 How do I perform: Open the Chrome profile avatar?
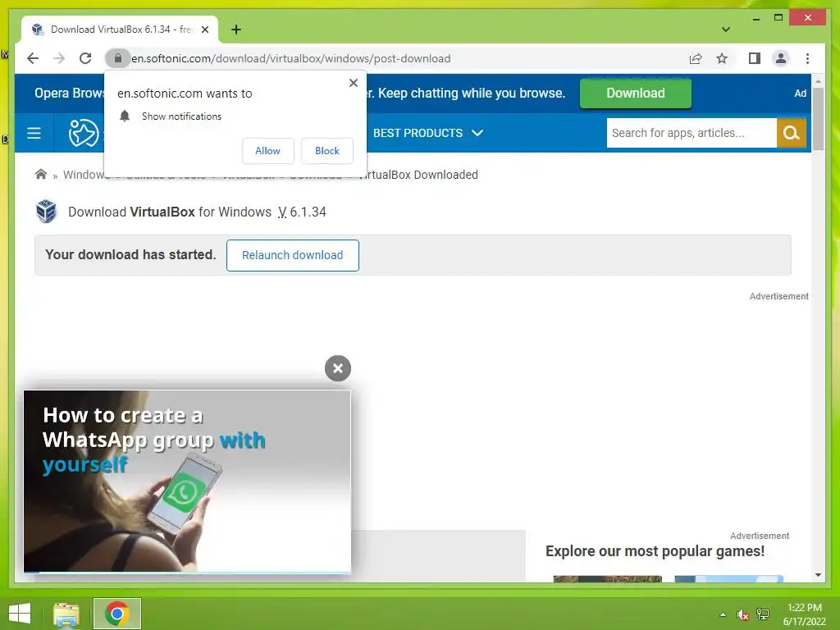781,58
